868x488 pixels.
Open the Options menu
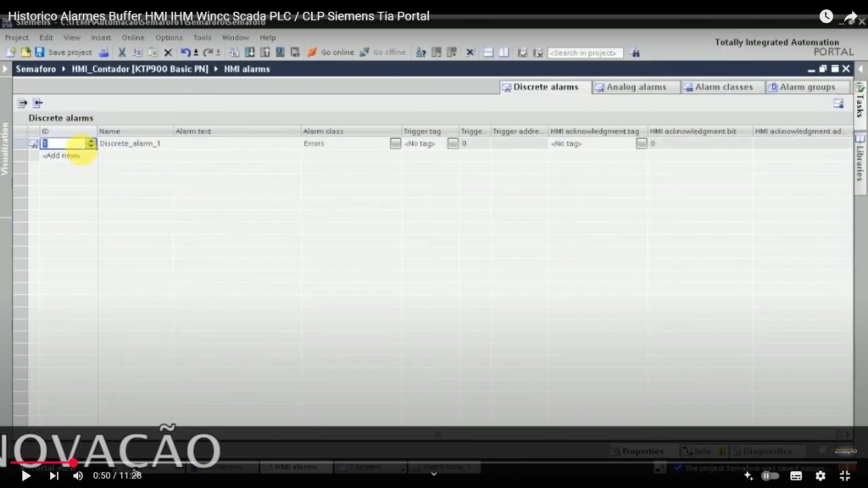(169, 37)
